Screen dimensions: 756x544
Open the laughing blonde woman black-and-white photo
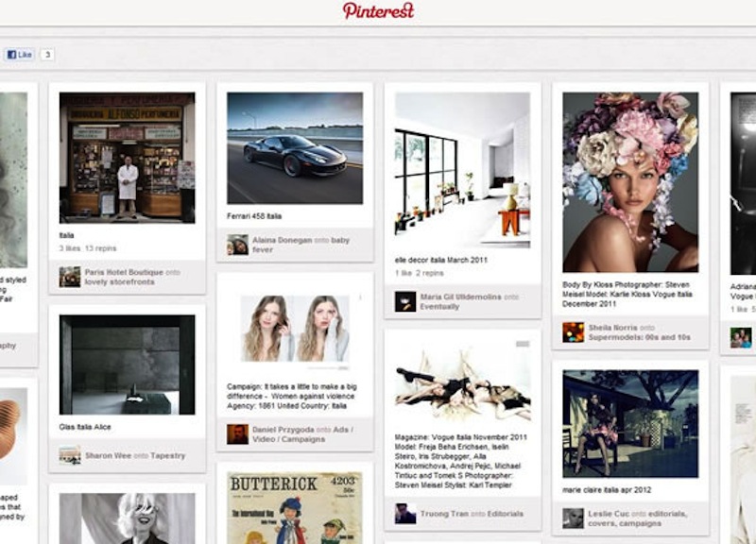pos(128,518)
